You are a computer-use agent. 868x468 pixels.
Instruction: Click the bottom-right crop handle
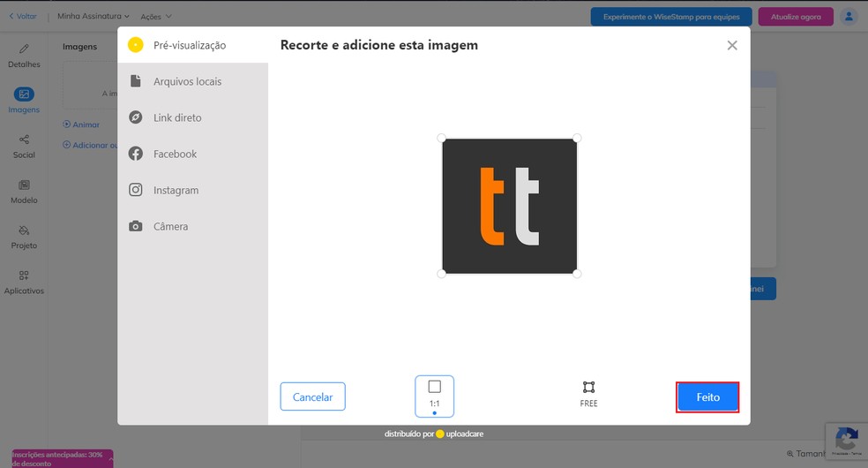tap(577, 274)
